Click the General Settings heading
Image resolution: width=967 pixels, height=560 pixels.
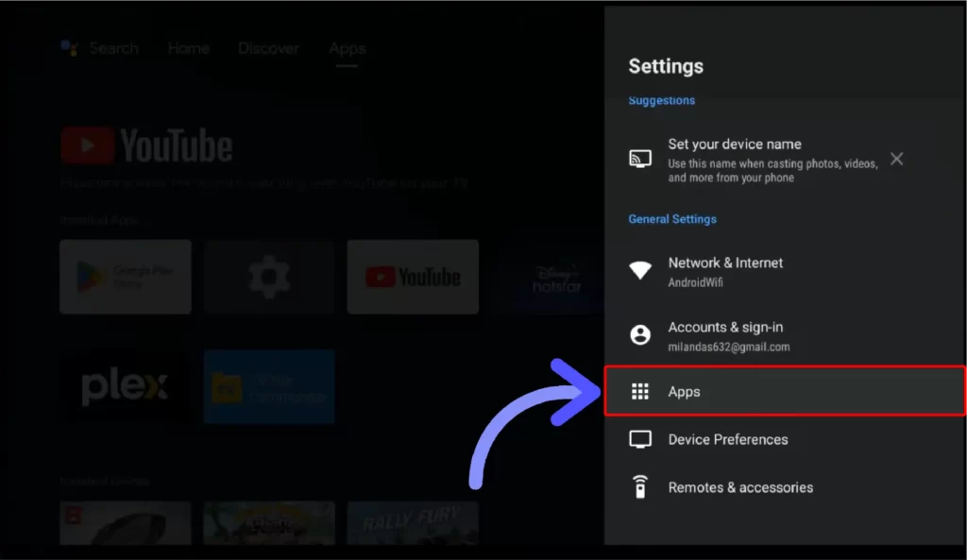pyautogui.click(x=672, y=219)
